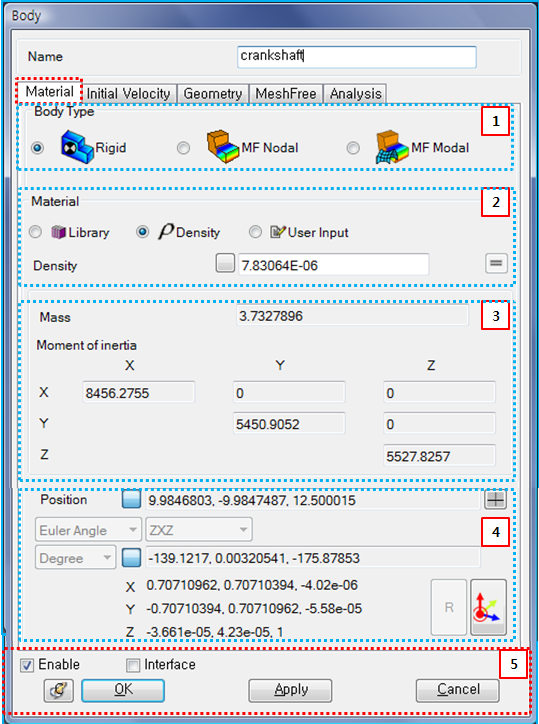The width and height of the screenshot is (539, 724).
Task: Open the MeshFree tab
Action: pos(286,94)
